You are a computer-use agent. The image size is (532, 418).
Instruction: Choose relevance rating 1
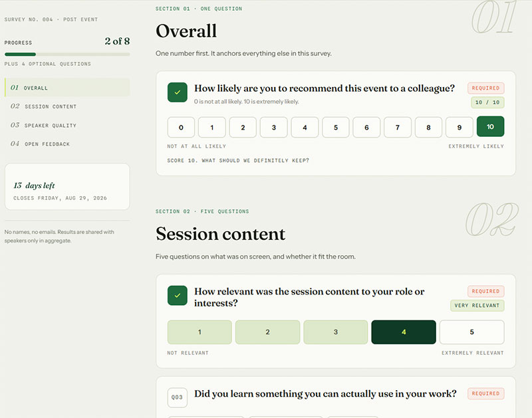199,332
